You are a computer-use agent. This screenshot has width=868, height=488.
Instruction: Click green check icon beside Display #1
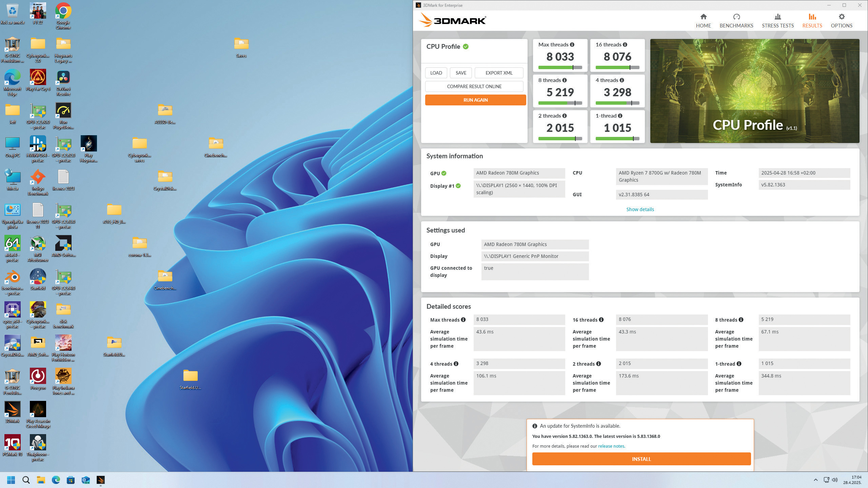458,186
